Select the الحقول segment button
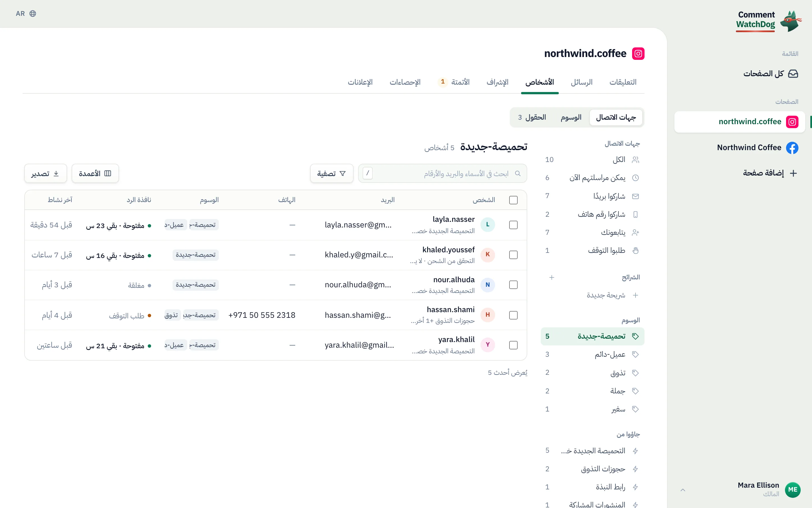Viewport: 812px width, 508px height. click(532, 117)
